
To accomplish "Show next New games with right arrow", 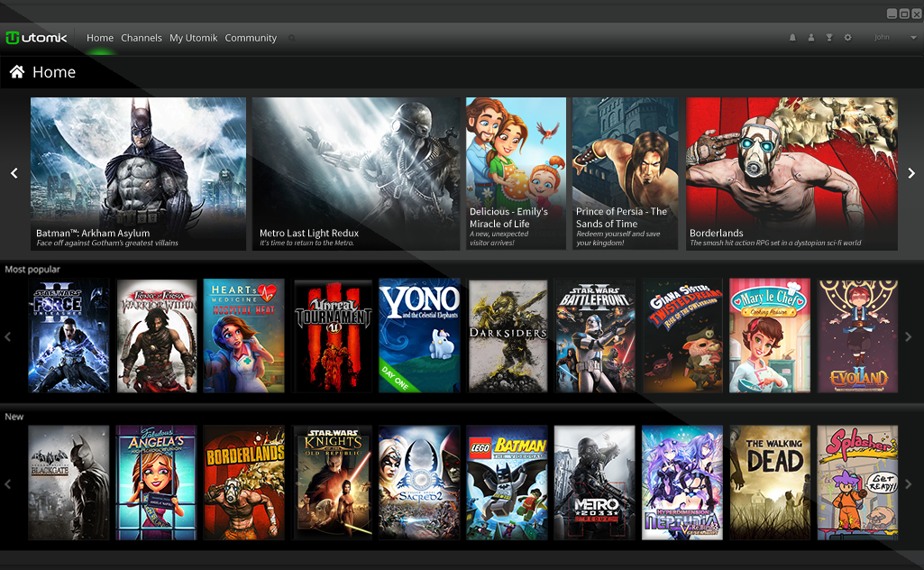I will (909, 483).
